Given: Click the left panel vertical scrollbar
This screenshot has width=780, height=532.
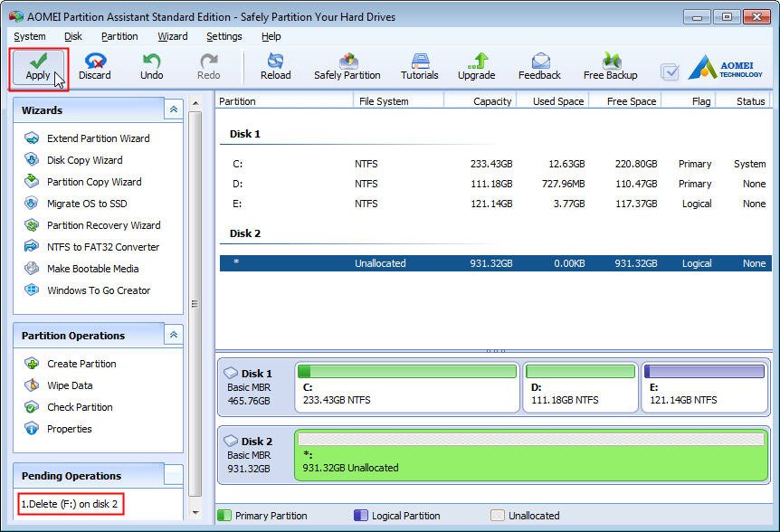Looking at the screenshot, I should [195, 304].
